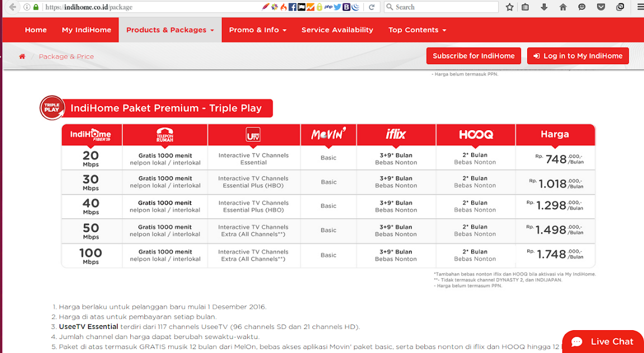Follow the Package & Price breadcrumb link
The width and height of the screenshot is (644, 353).
point(66,56)
